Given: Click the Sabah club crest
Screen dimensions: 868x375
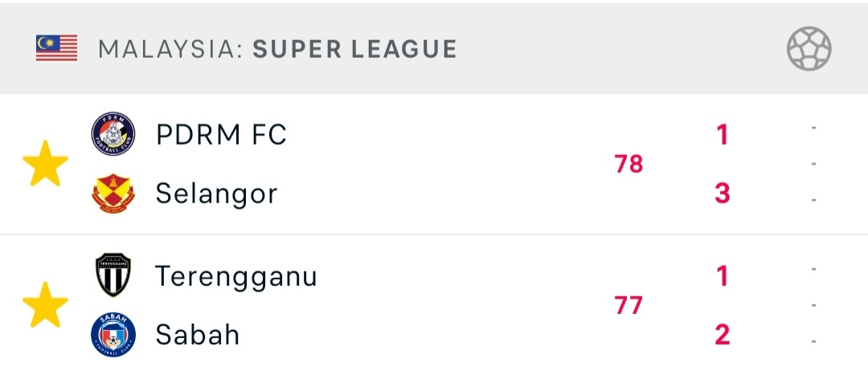Looking at the screenshot, I should pos(113,334).
